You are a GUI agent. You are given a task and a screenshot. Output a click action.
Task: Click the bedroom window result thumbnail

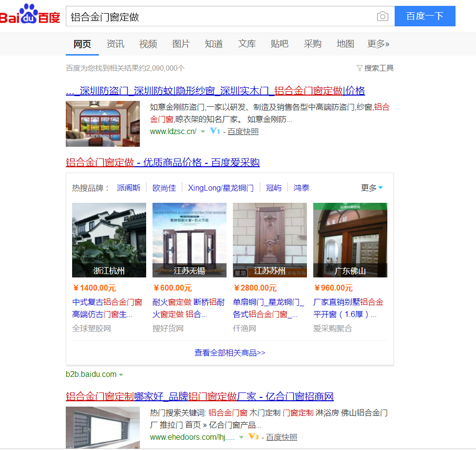click(103, 124)
